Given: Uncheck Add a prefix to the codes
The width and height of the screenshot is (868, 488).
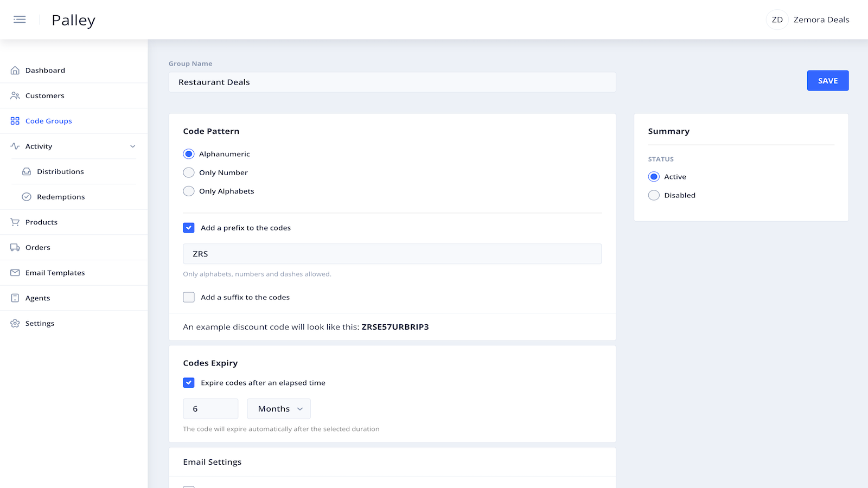Looking at the screenshot, I should [189, 228].
